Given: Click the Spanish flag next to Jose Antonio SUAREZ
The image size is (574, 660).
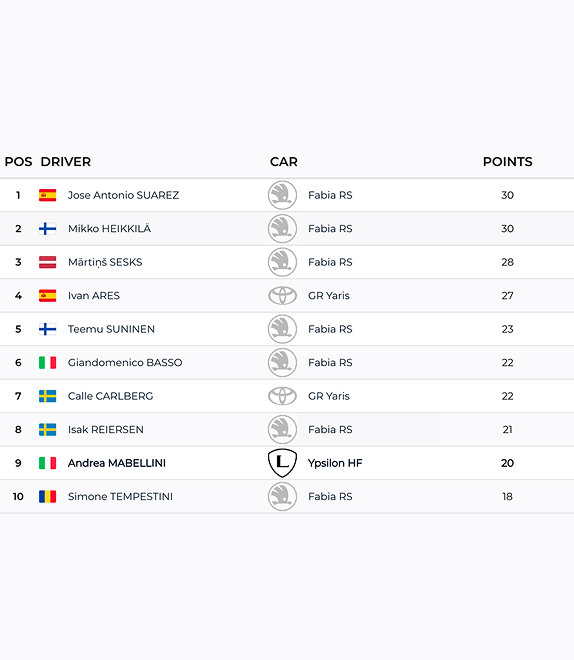Looking at the screenshot, I should (x=48, y=195).
